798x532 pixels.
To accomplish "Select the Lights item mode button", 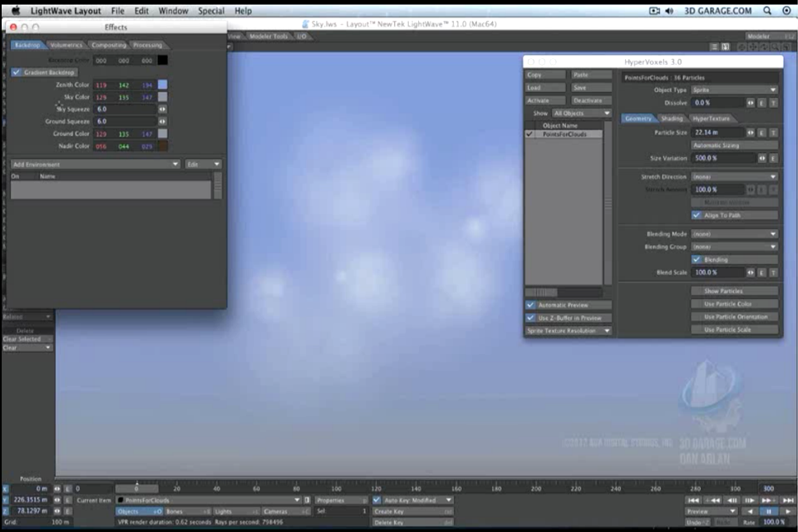I will (x=235, y=511).
